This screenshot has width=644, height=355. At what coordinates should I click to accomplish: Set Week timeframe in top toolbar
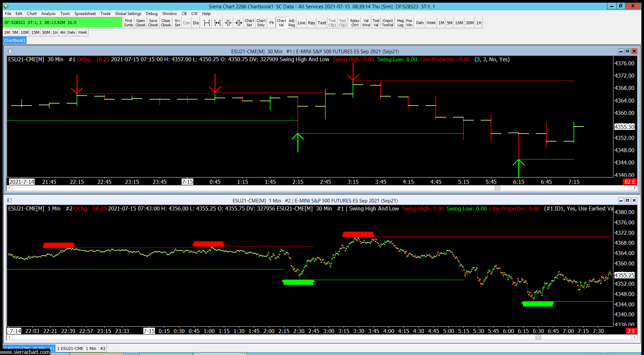click(x=431, y=23)
